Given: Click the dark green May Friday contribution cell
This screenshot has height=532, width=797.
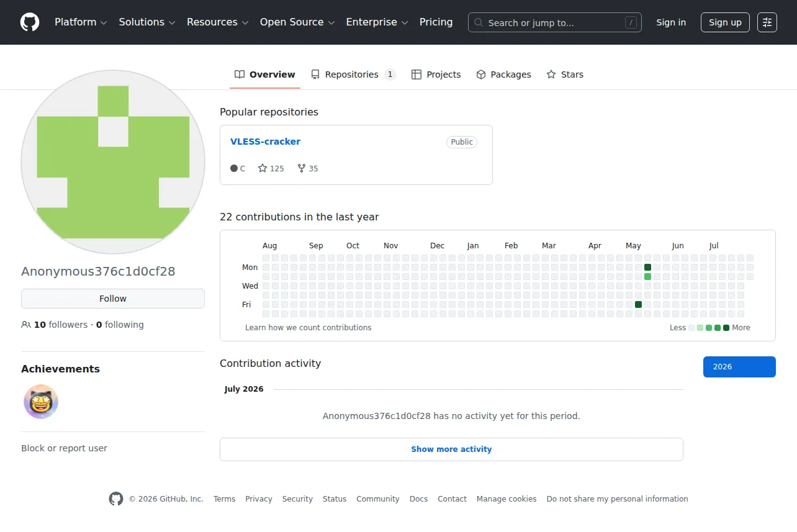Looking at the screenshot, I should tap(638, 305).
